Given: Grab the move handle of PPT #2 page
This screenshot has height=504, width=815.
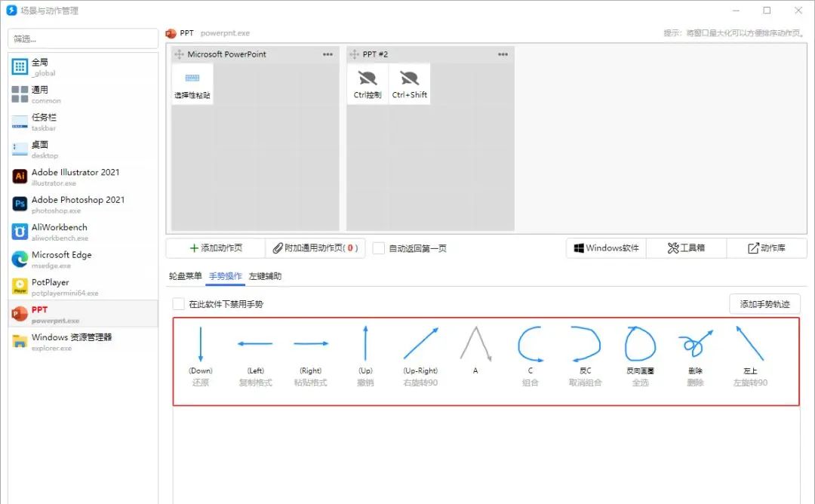Looking at the screenshot, I should pos(354,54).
